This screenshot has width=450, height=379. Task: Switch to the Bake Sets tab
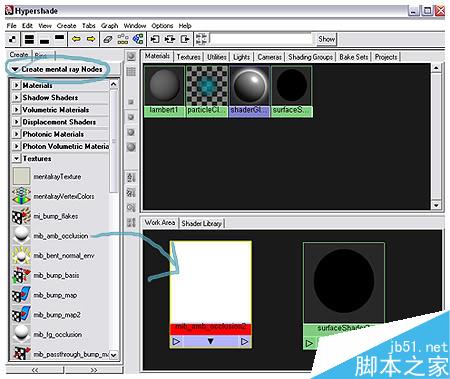354,57
